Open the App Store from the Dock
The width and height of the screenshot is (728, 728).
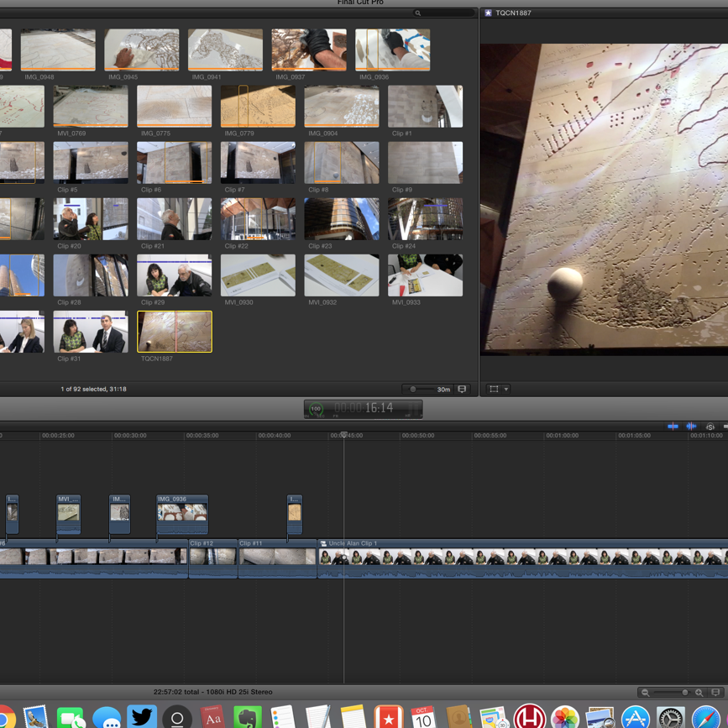click(x=635, y=716)
